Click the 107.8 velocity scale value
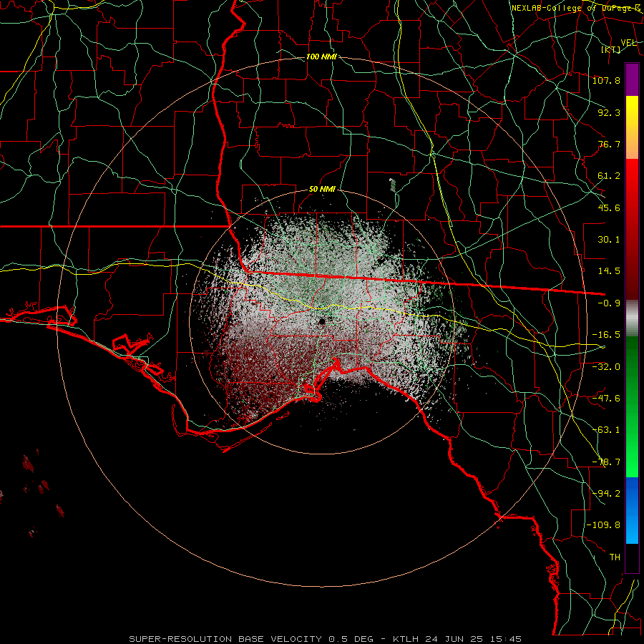 [x=606, y=80]
